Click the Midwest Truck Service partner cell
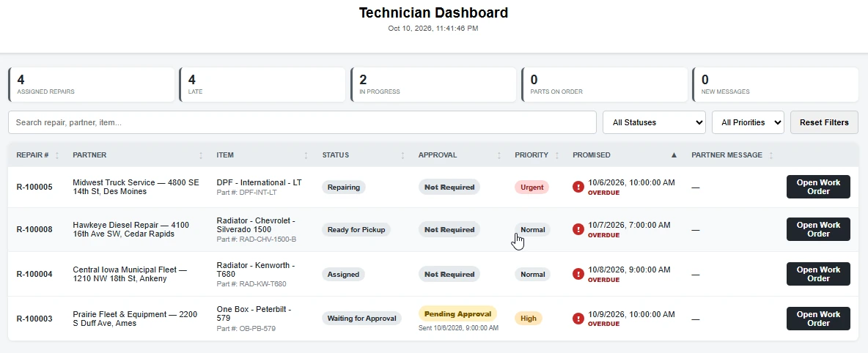 pyautogui.click(x=137, y=187)
